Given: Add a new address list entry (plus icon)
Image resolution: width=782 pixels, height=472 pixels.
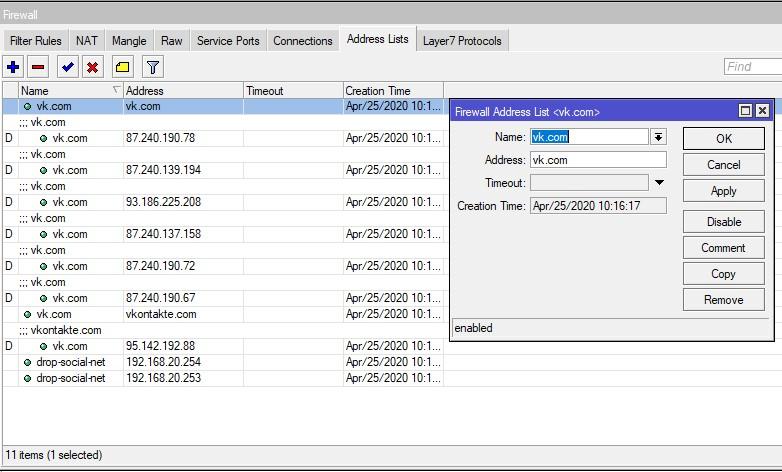Looking at the screenshot, I should pos(13,67).
